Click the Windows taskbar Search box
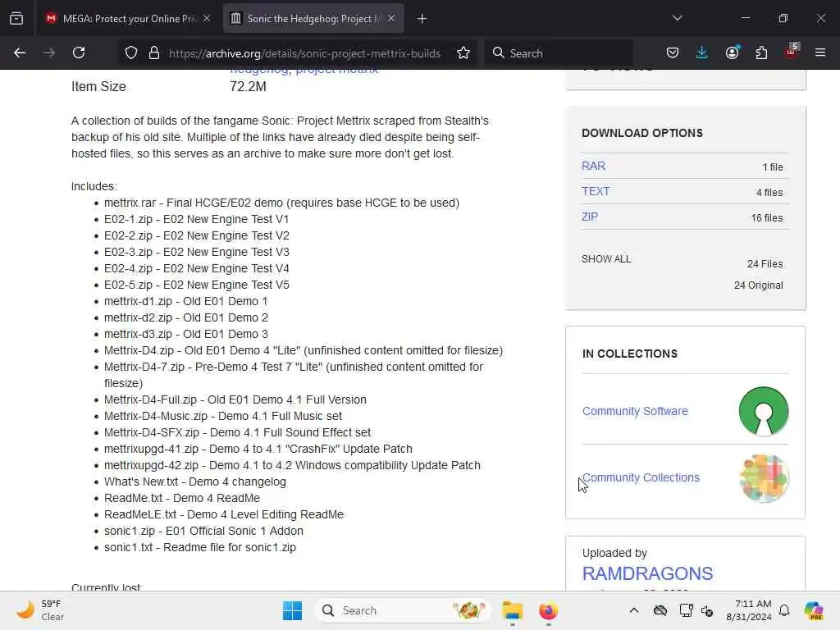This screenshot has height=630, width=840. point(402,610)
